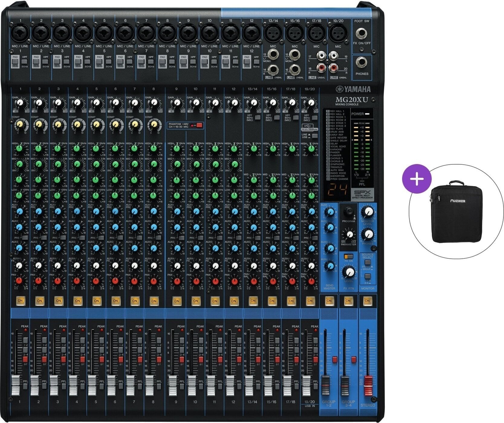This screenshot has height=423, width=504.
Task: Click the channel 1 AUX1 knob
Action: tap(19, 211)
